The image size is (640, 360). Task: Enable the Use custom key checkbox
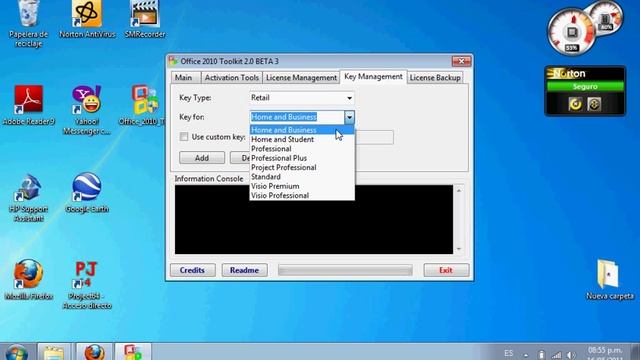[184, 137]
